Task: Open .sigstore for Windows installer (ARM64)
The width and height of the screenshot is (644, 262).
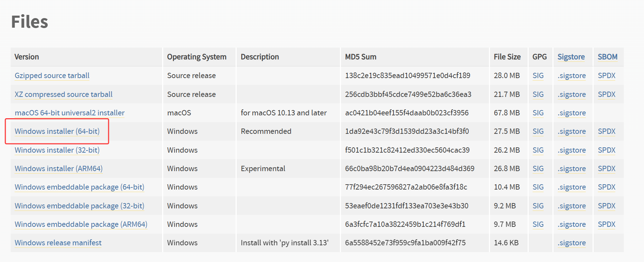Action: tap(572, 169)
